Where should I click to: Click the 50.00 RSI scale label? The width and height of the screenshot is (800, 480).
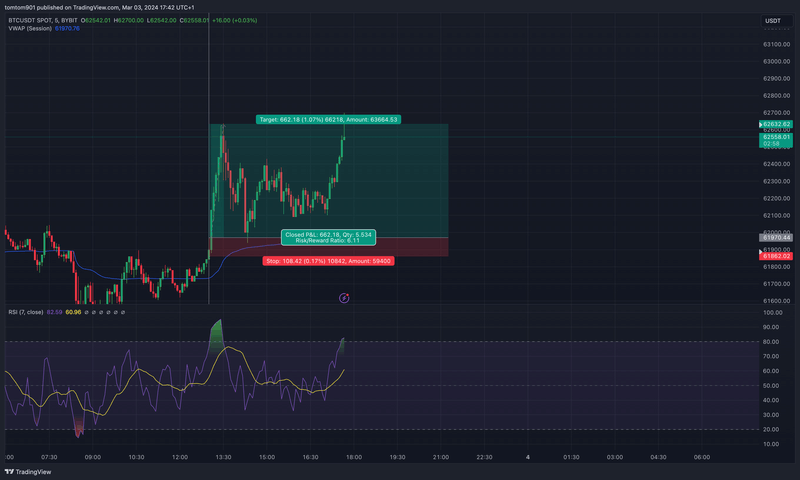tap(771, 386)
